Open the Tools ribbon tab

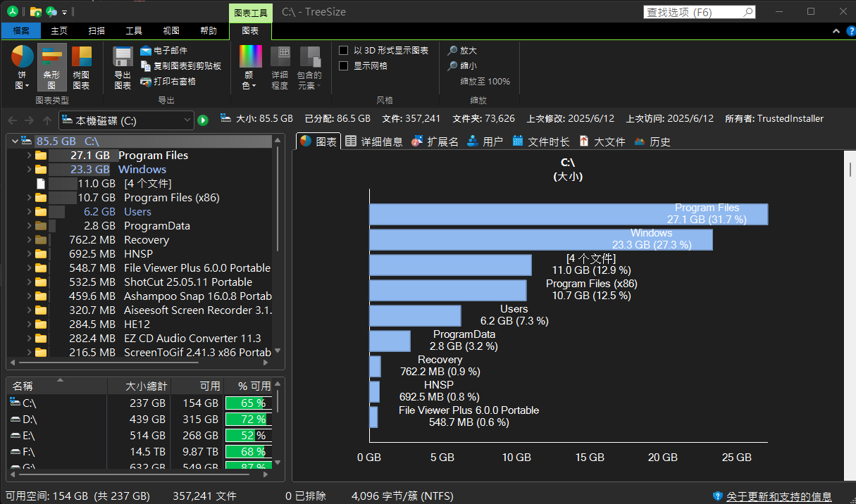coord(134,30)
